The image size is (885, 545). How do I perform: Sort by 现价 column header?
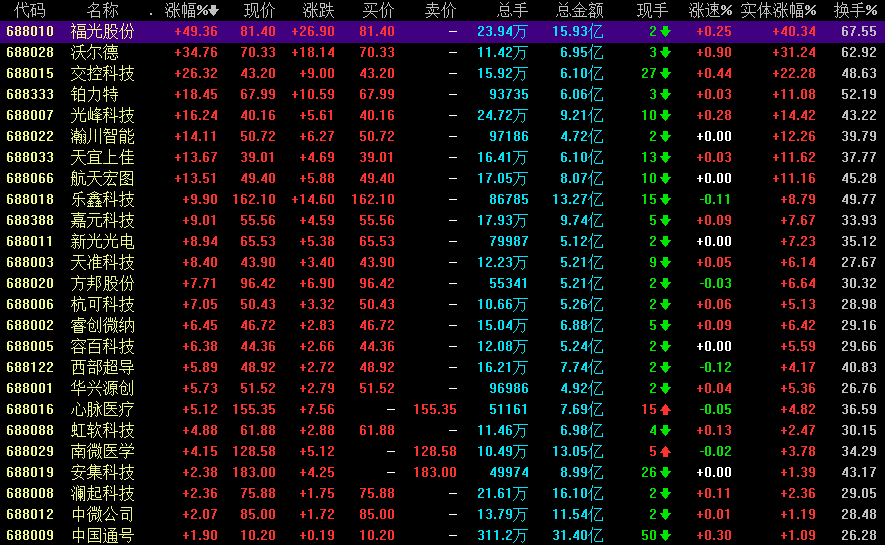tap(259, 10)
